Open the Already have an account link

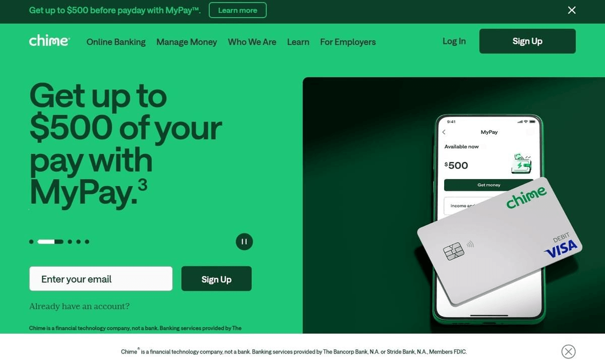click(x=79, y=307)
